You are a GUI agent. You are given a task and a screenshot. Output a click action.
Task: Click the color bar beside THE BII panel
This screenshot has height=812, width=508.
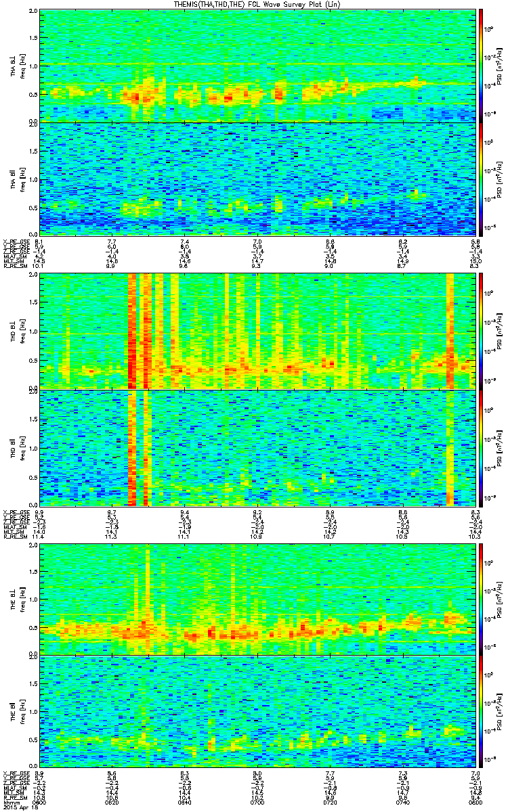tap(481, 712)
